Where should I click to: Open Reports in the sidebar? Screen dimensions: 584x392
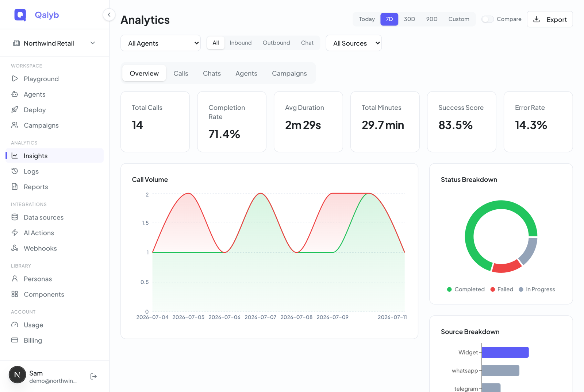(55, 187)
